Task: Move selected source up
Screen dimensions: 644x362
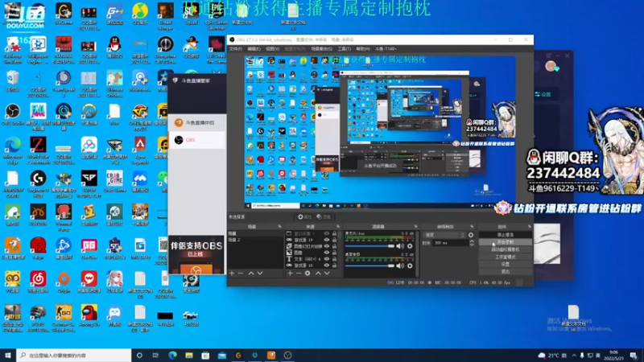Action: (318, 273)
